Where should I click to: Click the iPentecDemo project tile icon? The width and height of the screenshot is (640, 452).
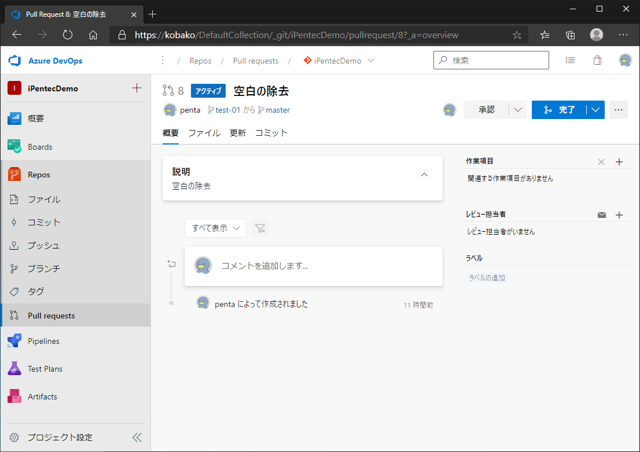14,88
